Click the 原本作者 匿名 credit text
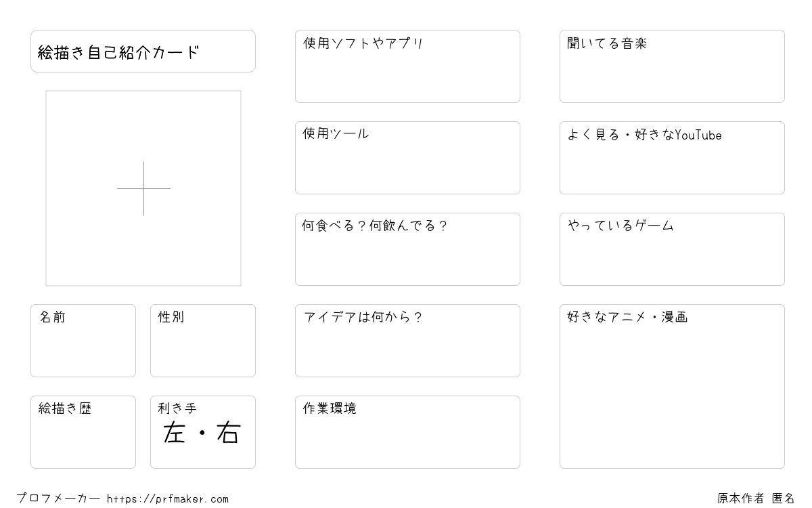 [x=756, y=499]
